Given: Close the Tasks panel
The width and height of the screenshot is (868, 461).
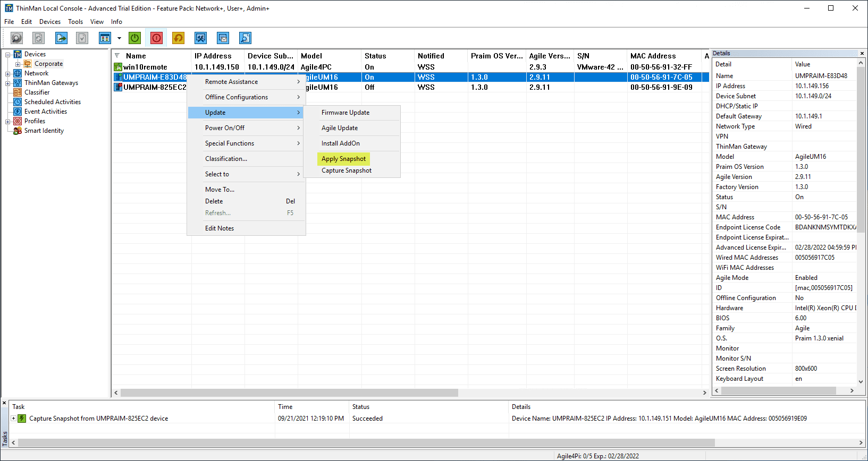Looking at the screenshot, I should pyautogui.click(x=4, y=403).
